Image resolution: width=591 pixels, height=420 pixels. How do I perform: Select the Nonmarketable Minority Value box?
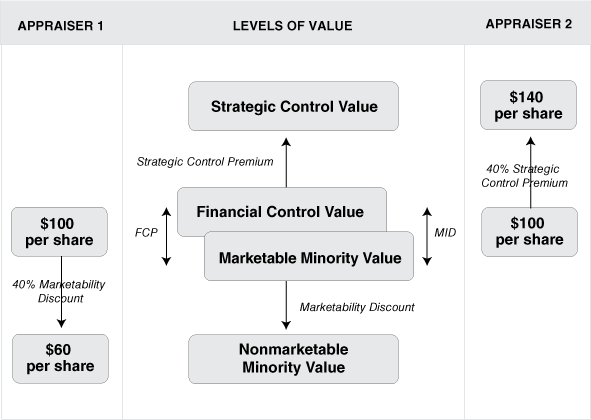[293, 359]
